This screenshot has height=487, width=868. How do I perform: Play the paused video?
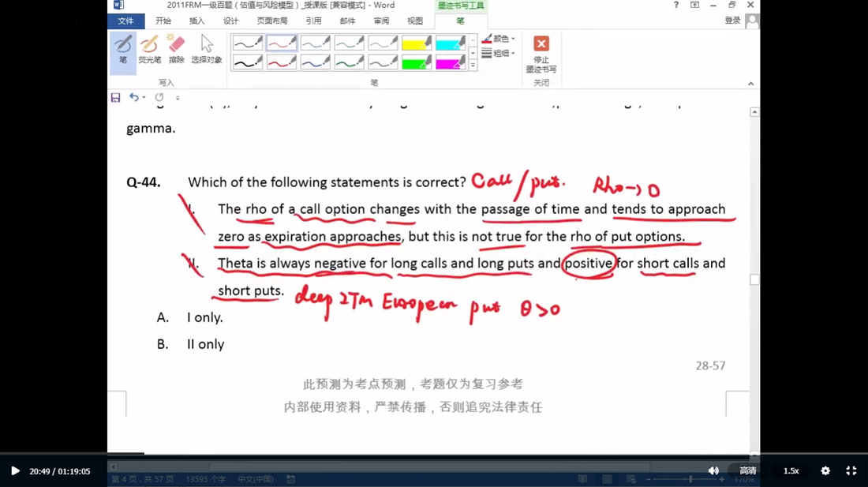(15, 471)
